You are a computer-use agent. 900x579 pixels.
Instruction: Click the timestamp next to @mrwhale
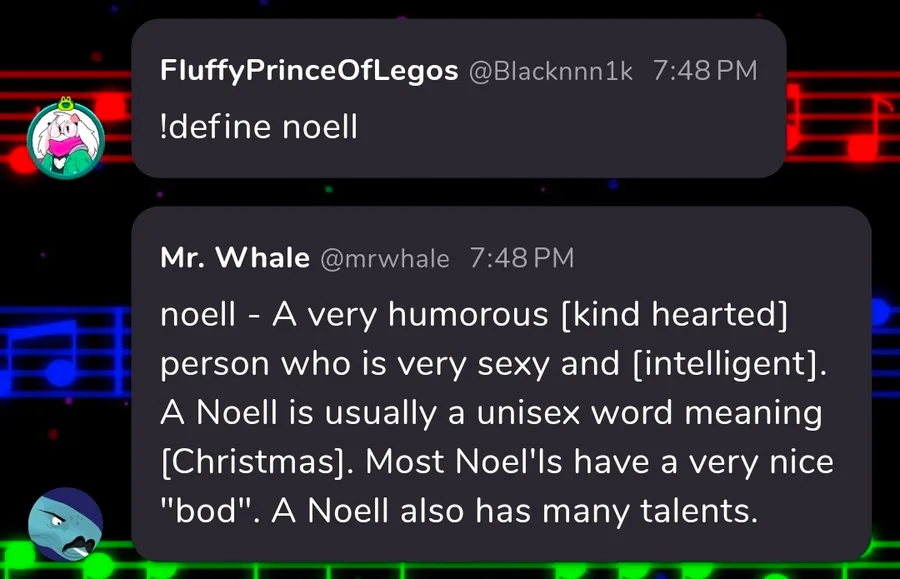tap(521, 259)
